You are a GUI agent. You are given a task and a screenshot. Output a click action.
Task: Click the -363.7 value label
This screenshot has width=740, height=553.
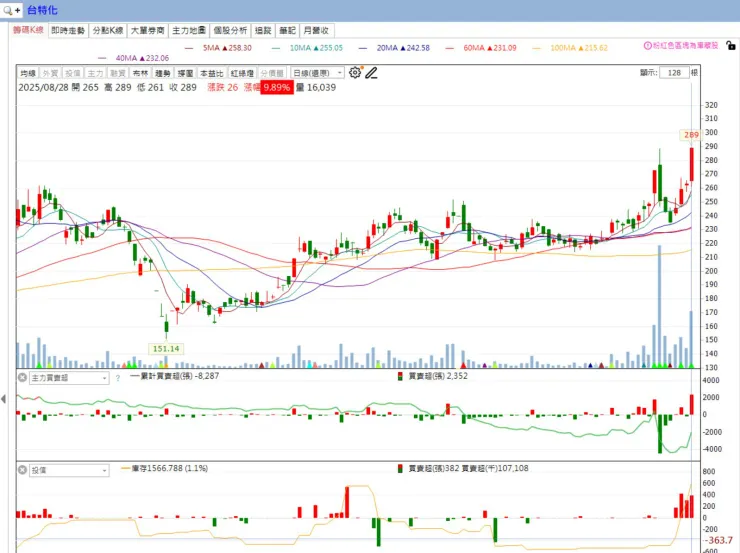click(x=720, y=540)
